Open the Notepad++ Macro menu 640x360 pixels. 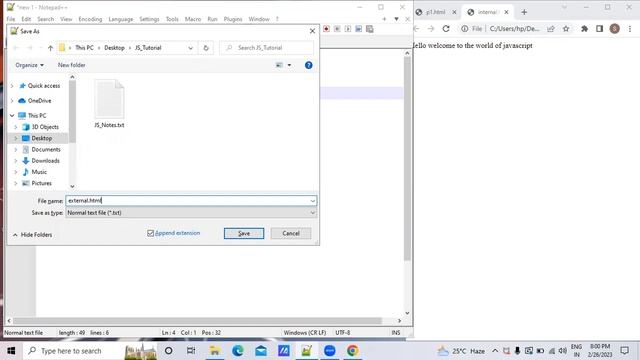[x=193, y=19]
